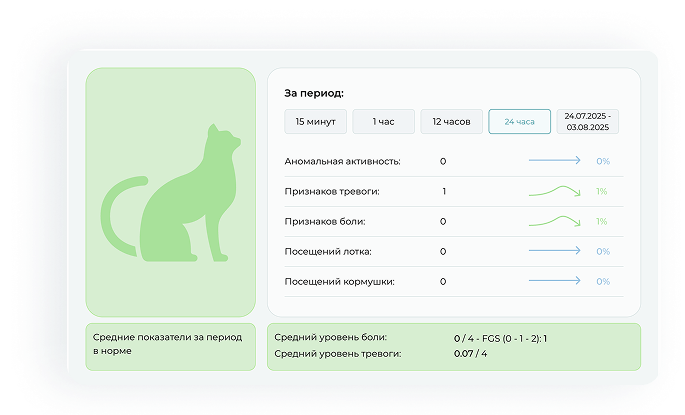Choose the 12 часов period button
This screenshot has height=415, width=685.
(451, 122)
